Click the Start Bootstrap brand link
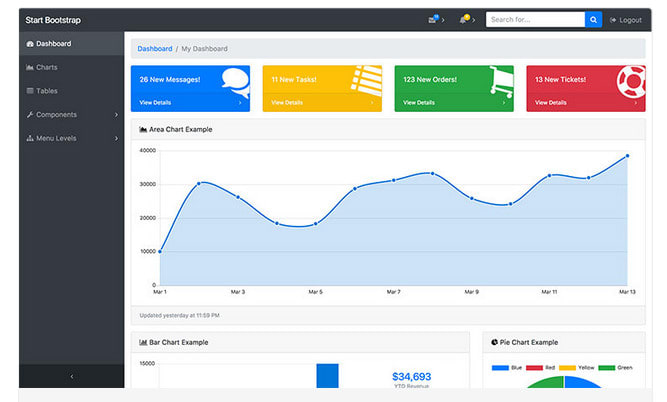The height and width of the screenshot is (402, 667). [x=53, y=20]
